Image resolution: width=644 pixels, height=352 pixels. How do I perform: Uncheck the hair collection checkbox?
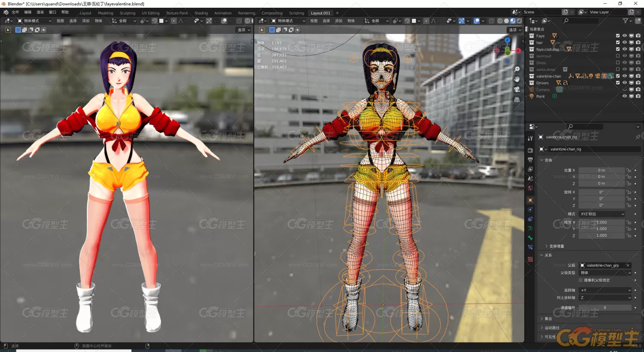click(x=618, y=43)
